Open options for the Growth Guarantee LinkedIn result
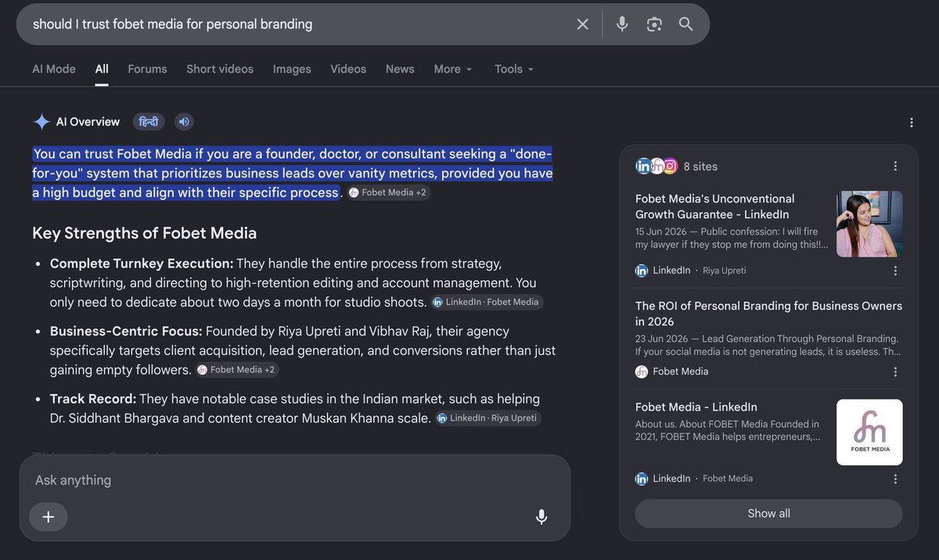939x560 pixels. 895,271
